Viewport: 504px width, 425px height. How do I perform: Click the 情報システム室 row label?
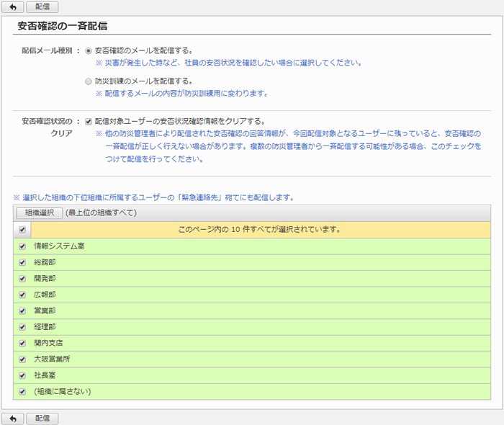(59, 246)
